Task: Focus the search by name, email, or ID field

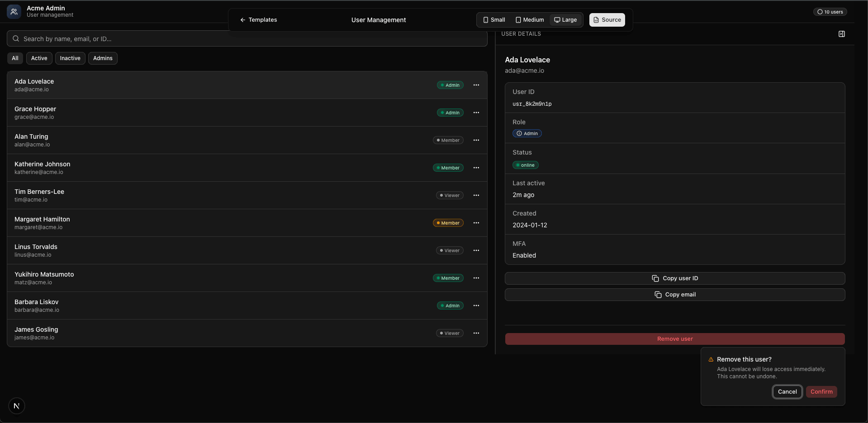Action: (x=247, y=38)
